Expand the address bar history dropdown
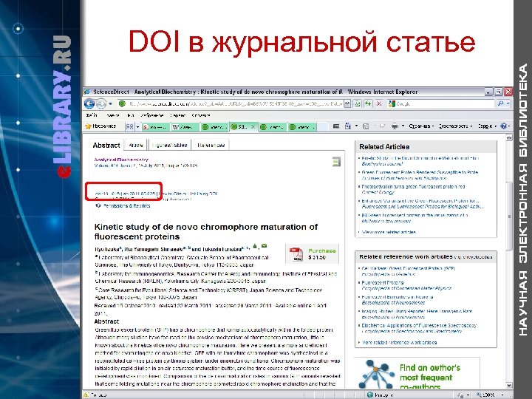This screenshot has width=532, height=399. pos(347,104)
